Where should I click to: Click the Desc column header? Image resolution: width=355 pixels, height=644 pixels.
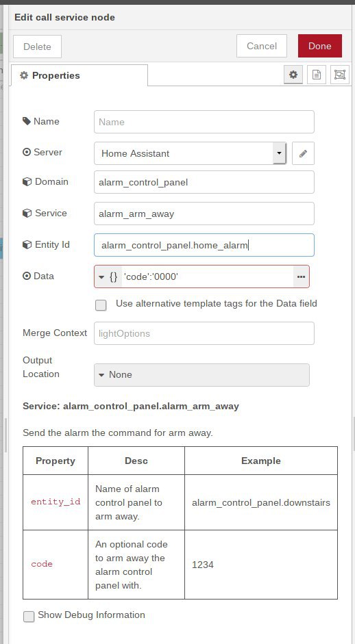[136, 461]
